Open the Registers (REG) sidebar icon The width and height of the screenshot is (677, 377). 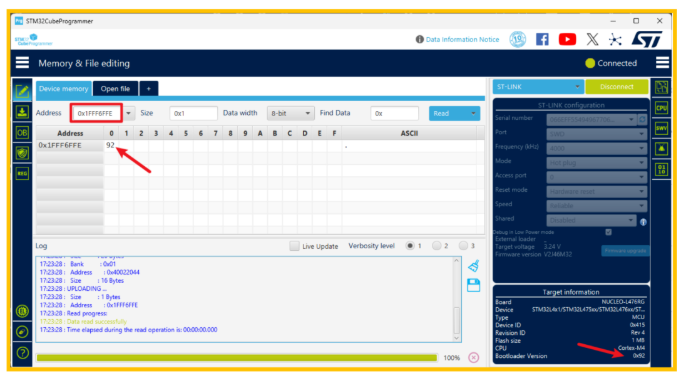(x=22, y=173)
